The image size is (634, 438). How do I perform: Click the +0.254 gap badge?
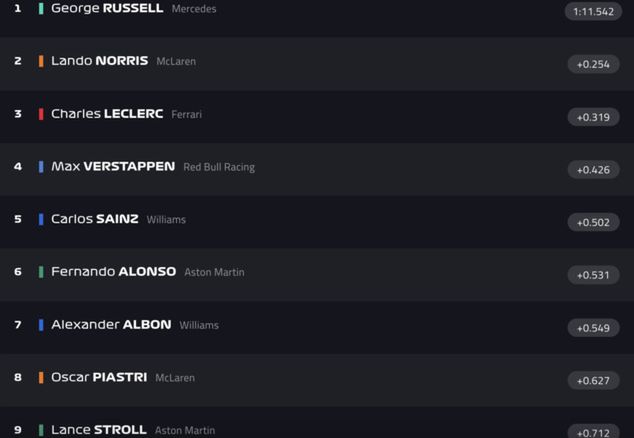(593, 64)
